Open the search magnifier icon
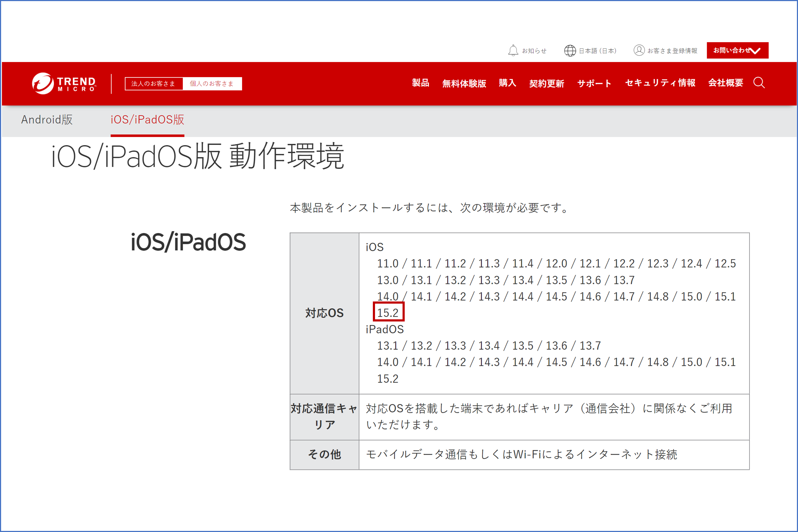This screenshot has height=532, width=798. 759,83
